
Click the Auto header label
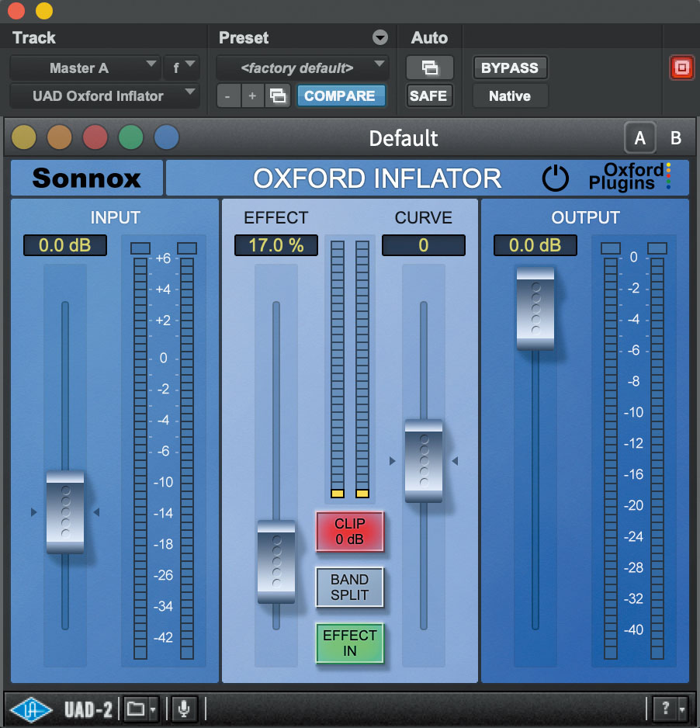[429, 37]
